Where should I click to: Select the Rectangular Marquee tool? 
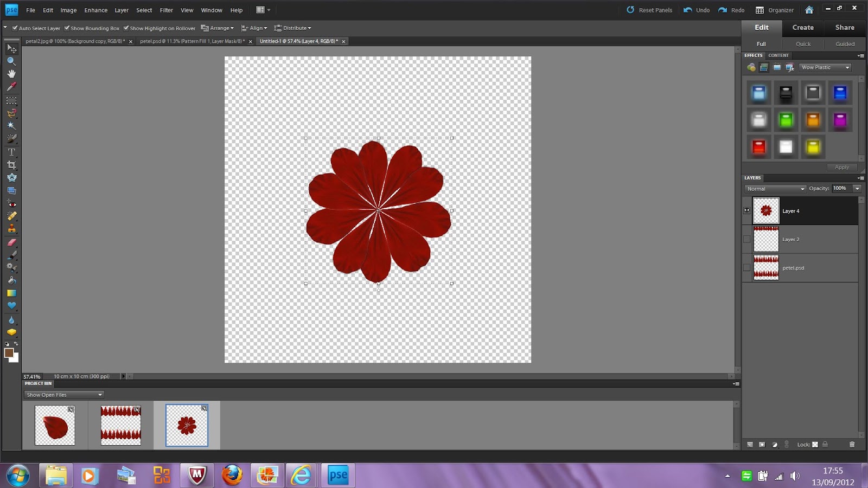(x=11, y=100)
